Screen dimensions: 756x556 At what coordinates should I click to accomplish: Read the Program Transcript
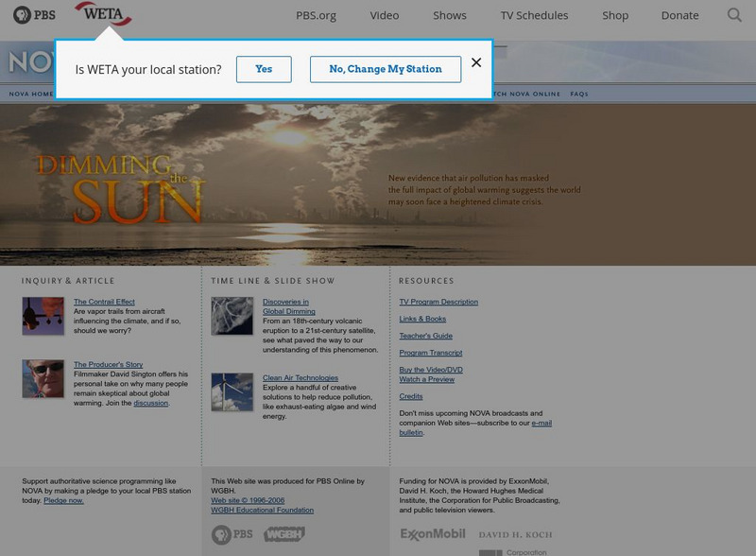[x=432, y=352]
